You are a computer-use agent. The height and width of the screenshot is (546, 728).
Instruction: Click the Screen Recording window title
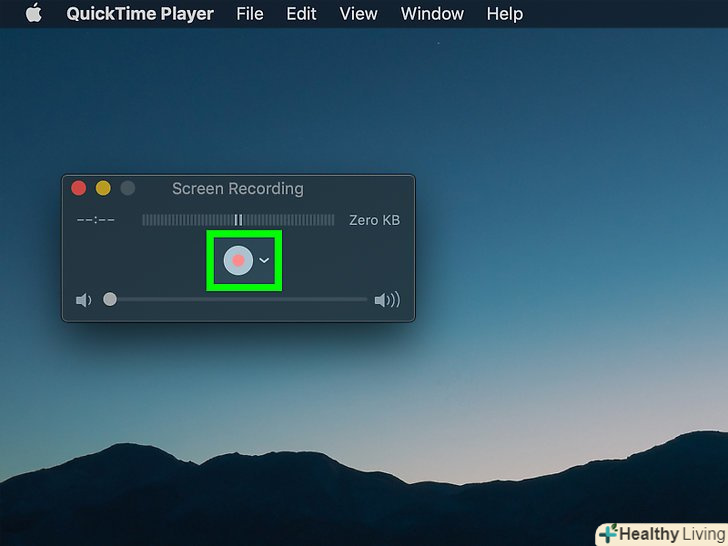(238, 188)
